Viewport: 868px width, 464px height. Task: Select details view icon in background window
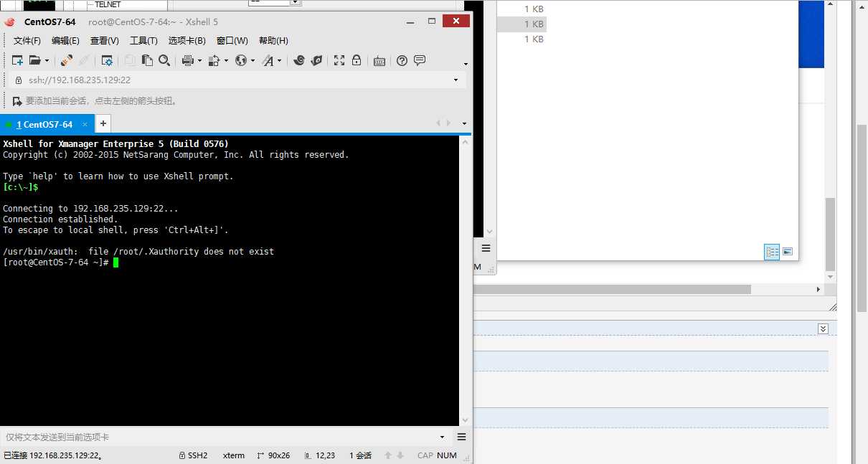click(772, 252)
